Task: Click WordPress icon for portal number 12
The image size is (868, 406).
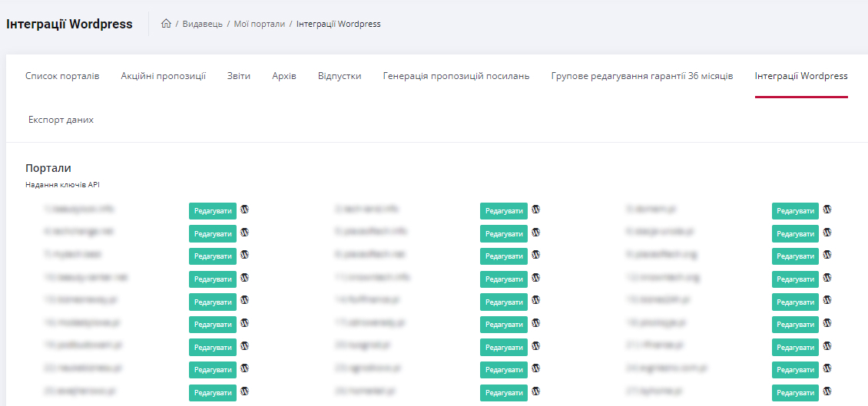Action: click(x=827, y=278)
